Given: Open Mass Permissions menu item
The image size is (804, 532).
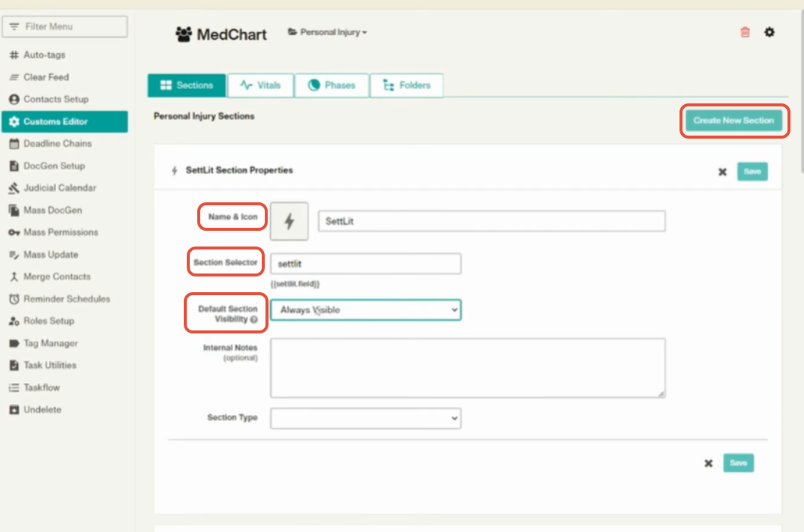Looking at the screenshot, I should point(64,232).
